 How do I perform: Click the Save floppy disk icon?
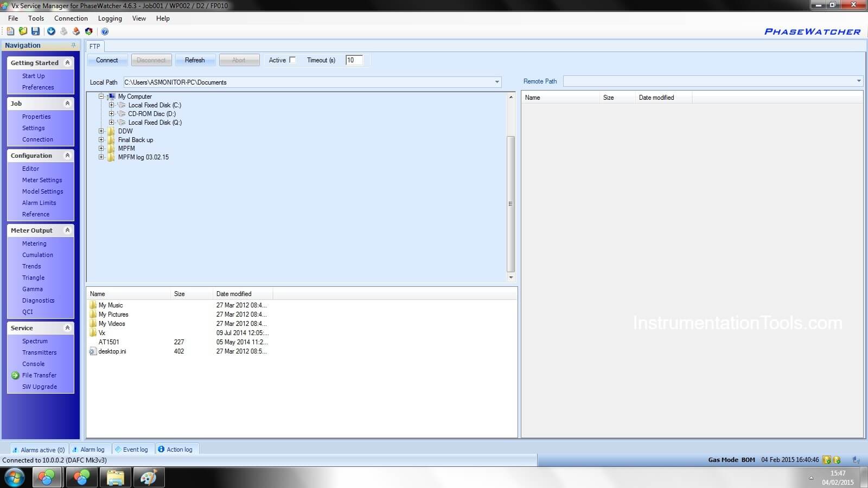pos(35,31)
